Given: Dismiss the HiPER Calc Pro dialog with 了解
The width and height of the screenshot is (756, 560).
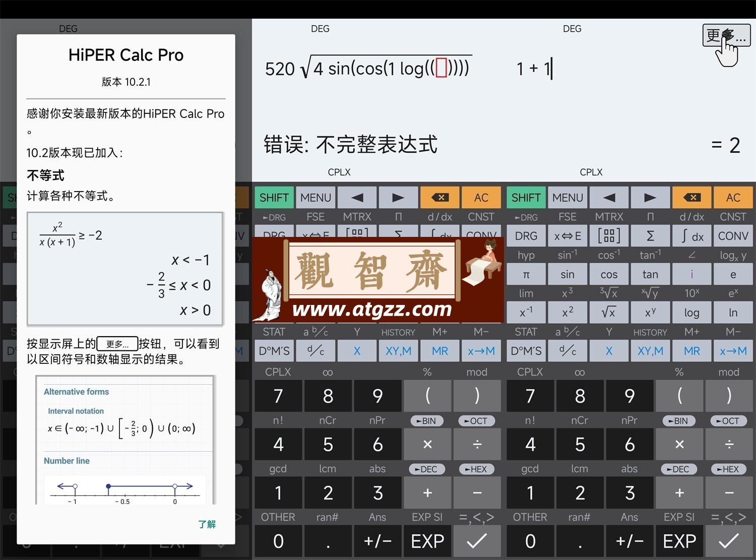Looking at the screenshot, I should pyautogui.click(x=207, y=524).
